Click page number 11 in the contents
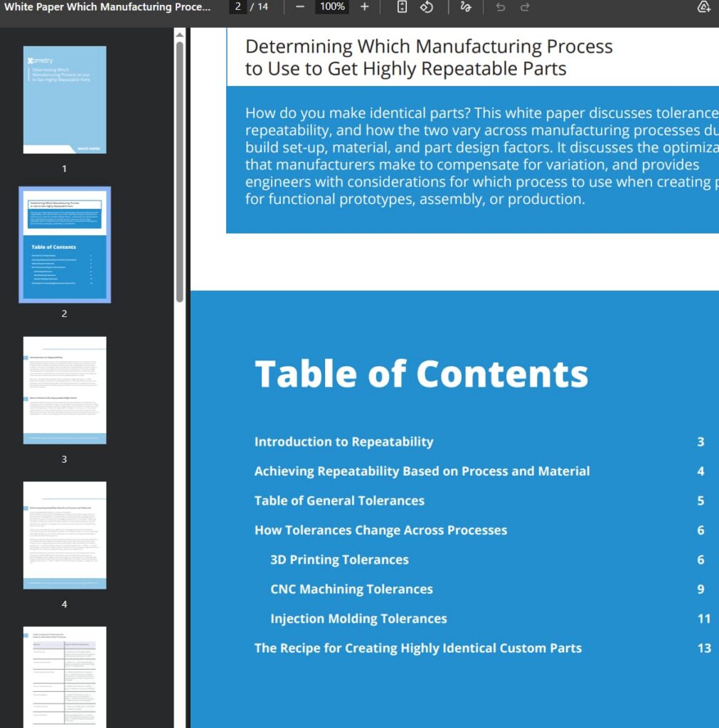 tap(704, 619)
